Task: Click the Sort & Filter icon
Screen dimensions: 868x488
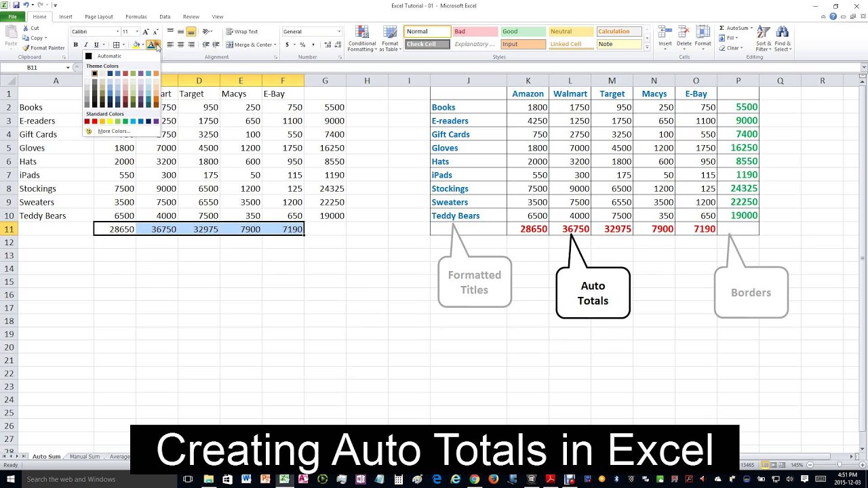Action: click(x=763, y=33)
